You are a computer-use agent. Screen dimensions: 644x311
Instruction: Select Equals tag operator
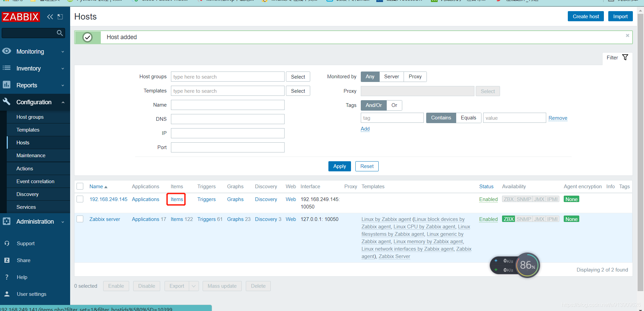pos(468,118)
